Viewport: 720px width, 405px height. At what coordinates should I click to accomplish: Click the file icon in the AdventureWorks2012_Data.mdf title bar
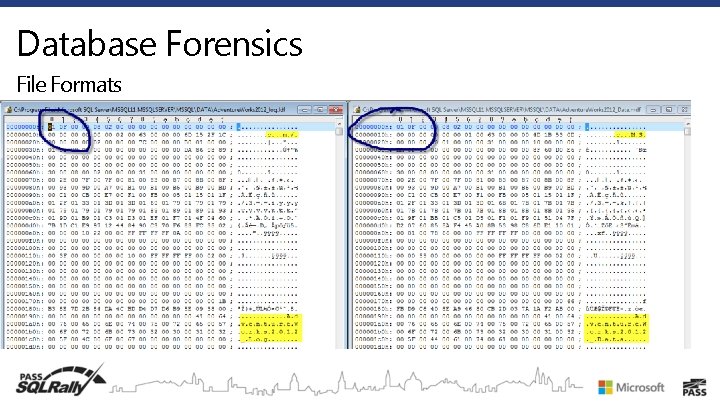[357, 110]
